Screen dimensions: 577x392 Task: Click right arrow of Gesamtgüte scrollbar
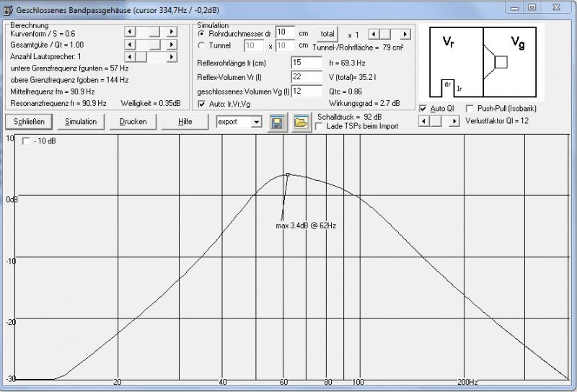[x=172, y=44]
